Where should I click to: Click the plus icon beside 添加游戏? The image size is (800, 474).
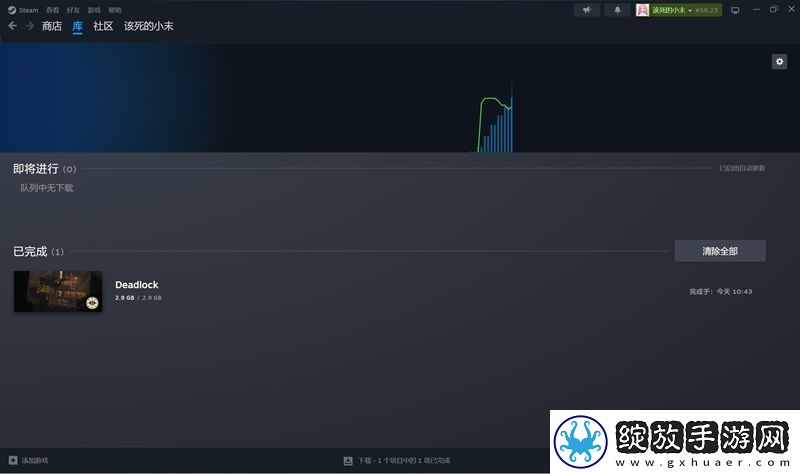point(13,460)
